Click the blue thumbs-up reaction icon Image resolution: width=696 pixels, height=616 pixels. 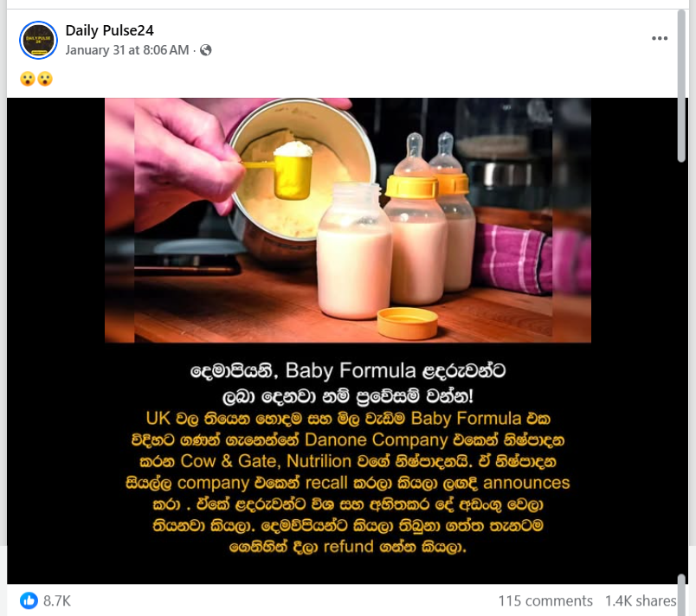click(29, 600)
